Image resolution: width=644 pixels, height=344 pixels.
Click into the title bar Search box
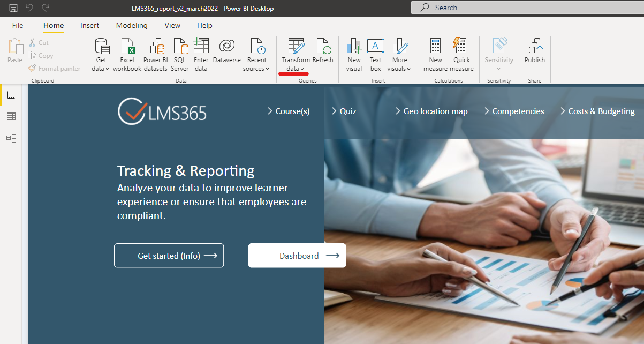[527, 8]
